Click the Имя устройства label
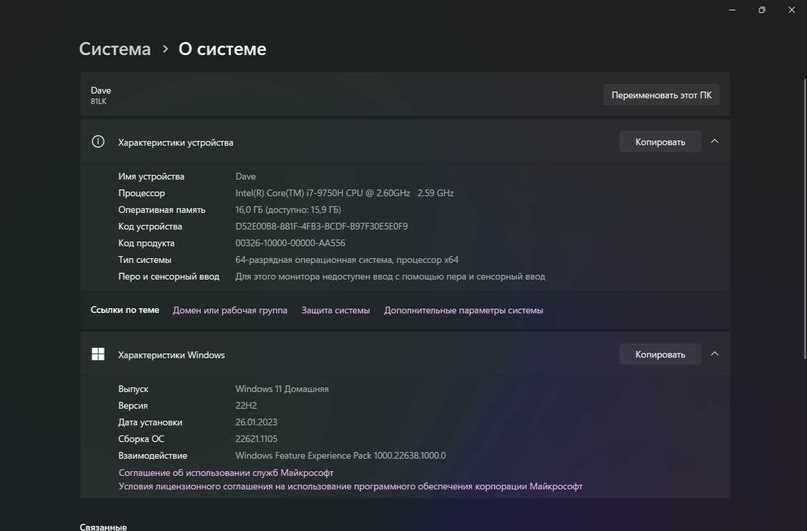 (x=151, y=176)
